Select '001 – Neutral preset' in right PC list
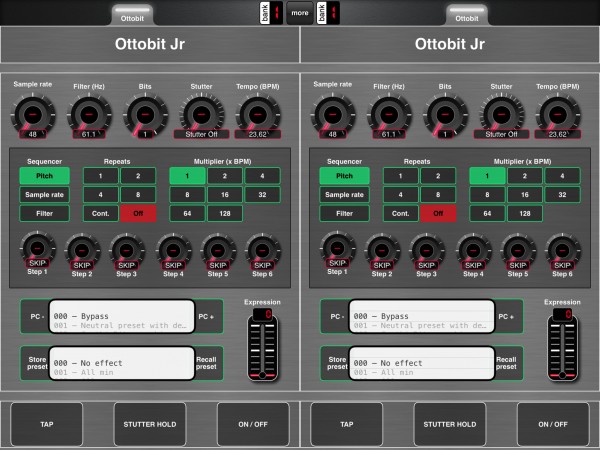The width and height of the screenshot is (600, 450). (x=422, y=326)
